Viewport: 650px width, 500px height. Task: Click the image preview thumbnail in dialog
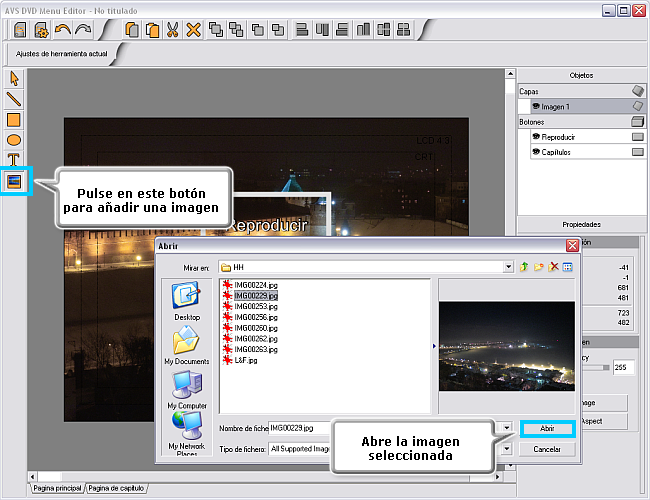507,346
